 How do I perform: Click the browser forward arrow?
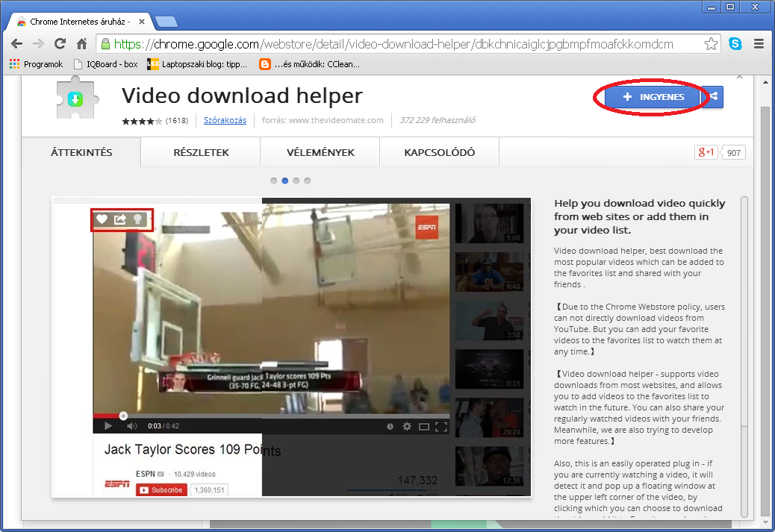click(x=38, y=44)
